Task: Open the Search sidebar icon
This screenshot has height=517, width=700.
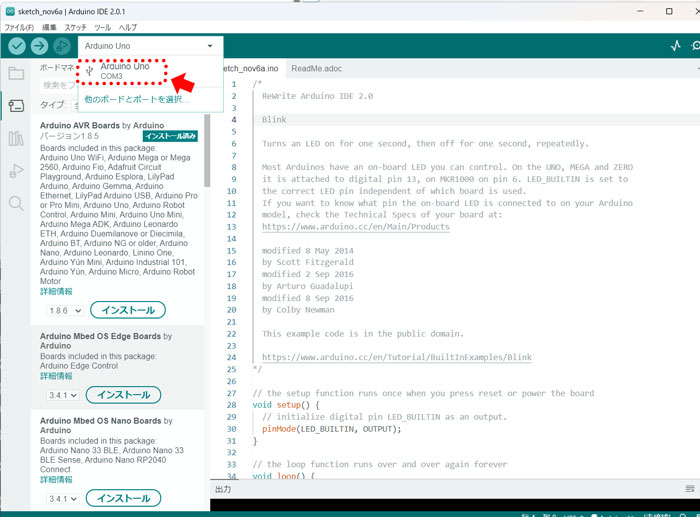Action: point(16,204)
